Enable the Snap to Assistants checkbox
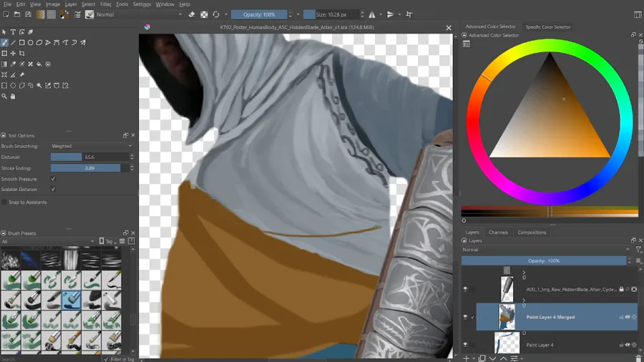Screen dimensions: 644x362 tap(4, 202)
